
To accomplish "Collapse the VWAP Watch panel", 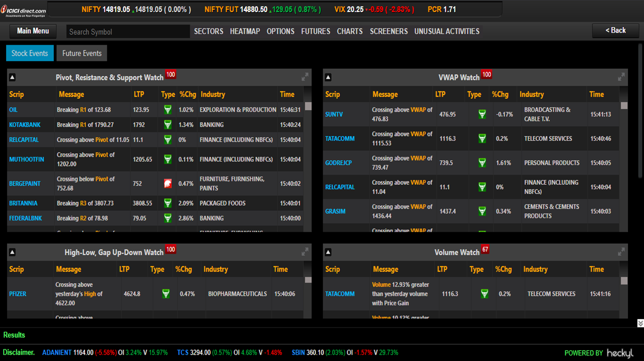I will [x=328, y=78].
